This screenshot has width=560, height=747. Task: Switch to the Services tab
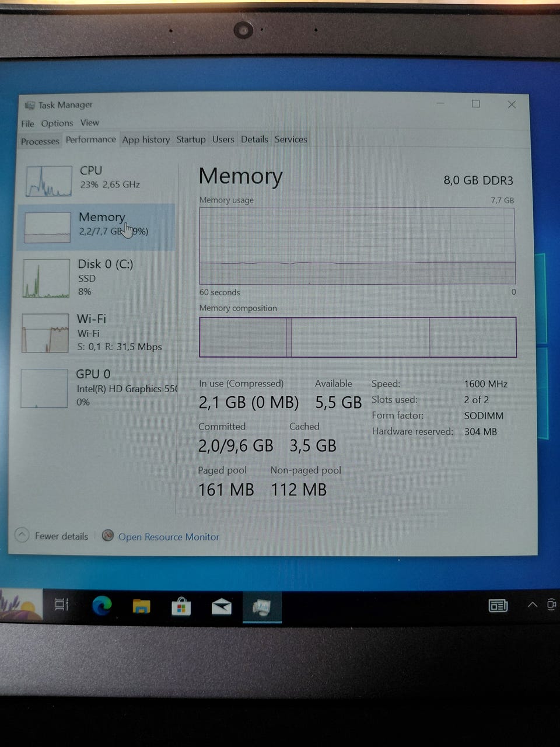(x=290, y=139)
